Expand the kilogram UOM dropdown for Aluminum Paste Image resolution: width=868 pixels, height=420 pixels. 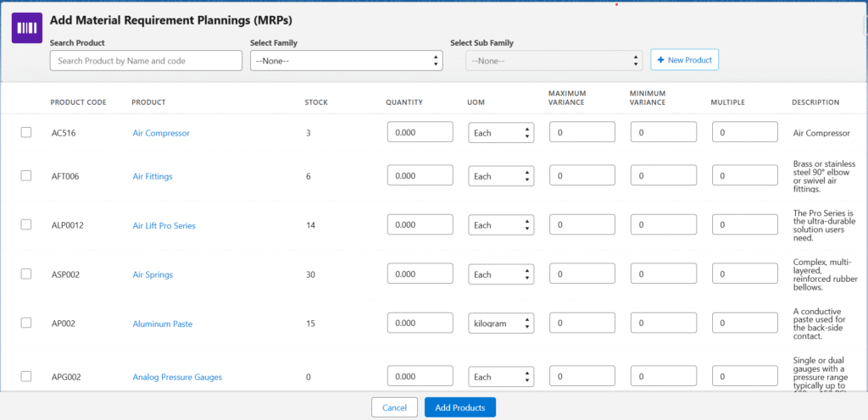click(501, 323)
